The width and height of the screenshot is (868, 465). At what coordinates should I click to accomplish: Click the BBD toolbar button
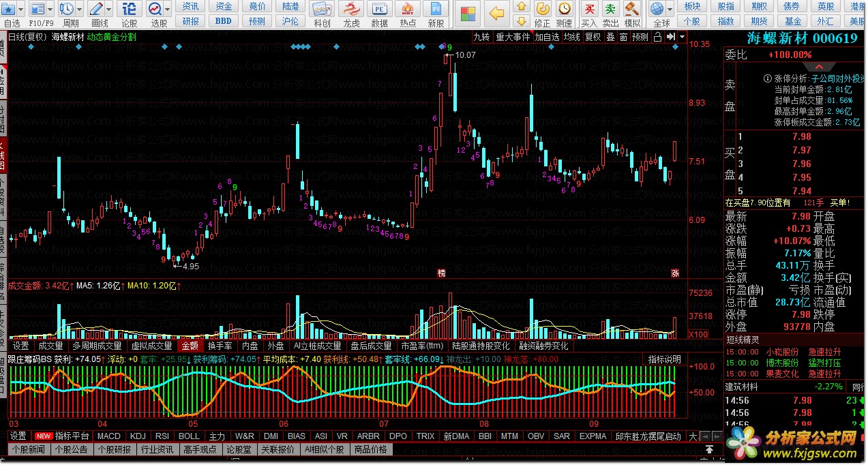point(224,21)
